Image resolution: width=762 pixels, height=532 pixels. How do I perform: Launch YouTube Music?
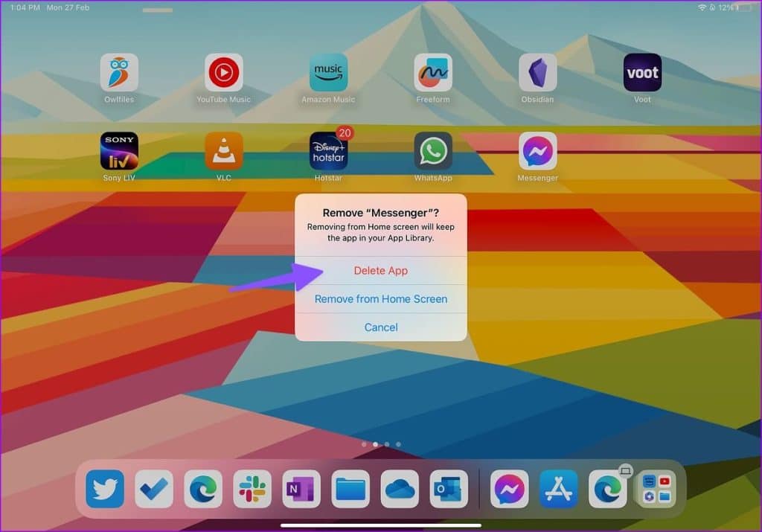(223, 71)
